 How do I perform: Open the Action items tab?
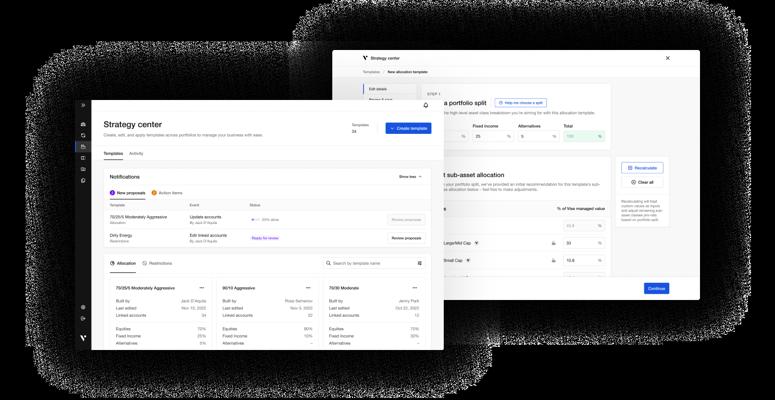(x=167, y=193)
